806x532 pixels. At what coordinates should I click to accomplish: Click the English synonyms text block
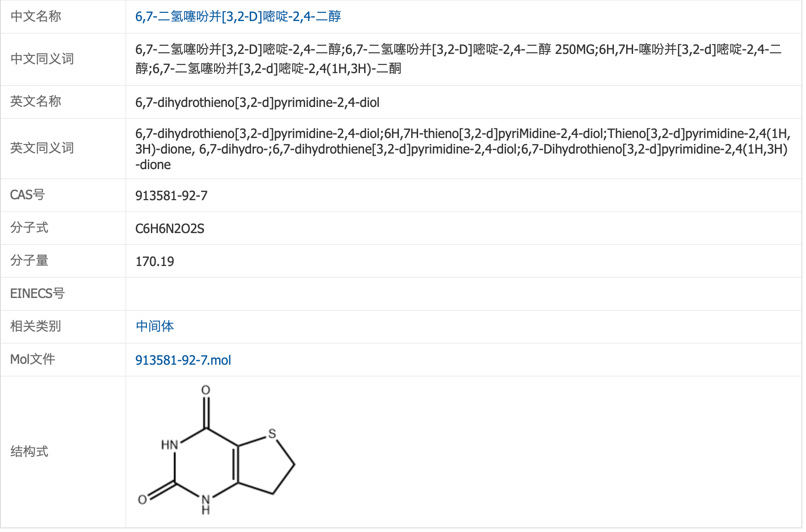(x=462, y=149)
